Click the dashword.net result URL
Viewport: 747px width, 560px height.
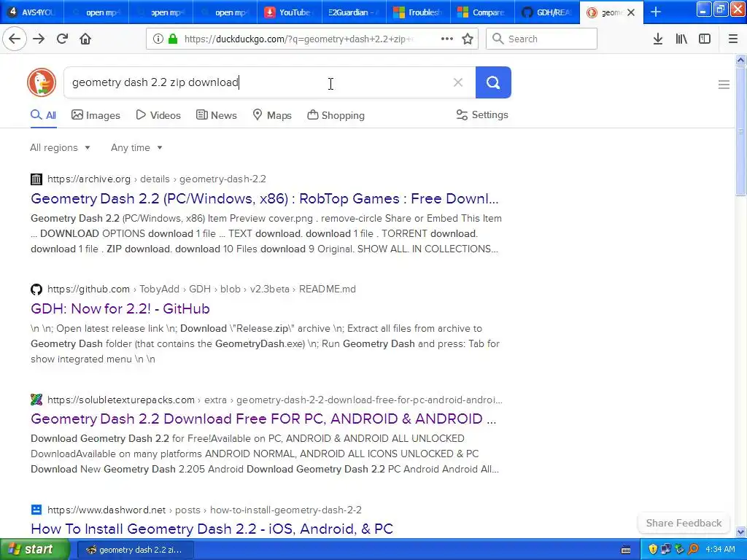[x=204, y=510]
